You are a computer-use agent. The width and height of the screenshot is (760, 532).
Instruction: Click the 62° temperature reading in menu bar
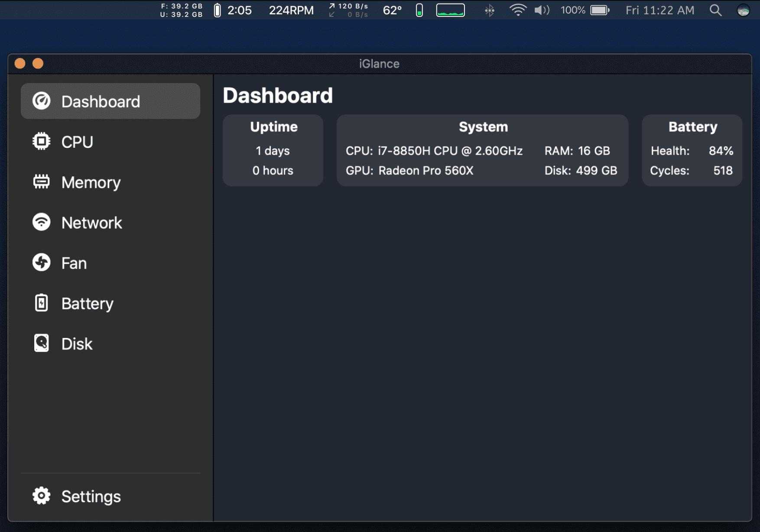[x=393, y=10]
